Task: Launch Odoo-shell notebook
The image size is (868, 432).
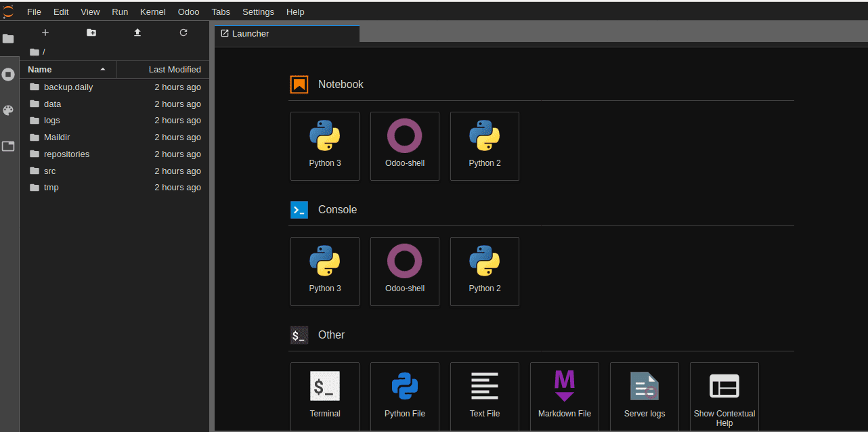Action: pyautogui.click(x=405, y=146)
